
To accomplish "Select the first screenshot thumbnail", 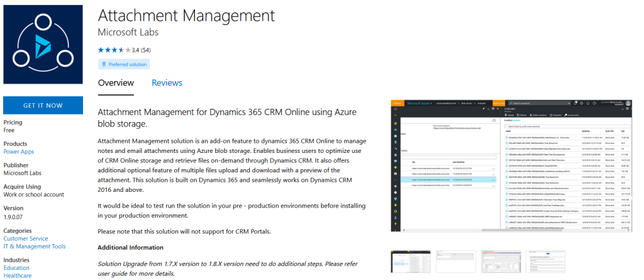I will pyautogui.click(x=411, y=262).
